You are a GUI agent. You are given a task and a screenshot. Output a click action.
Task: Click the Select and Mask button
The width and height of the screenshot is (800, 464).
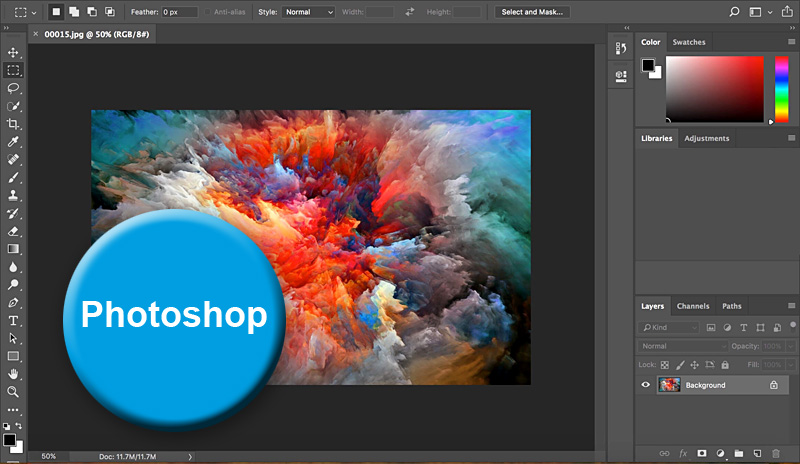point(534,12)
